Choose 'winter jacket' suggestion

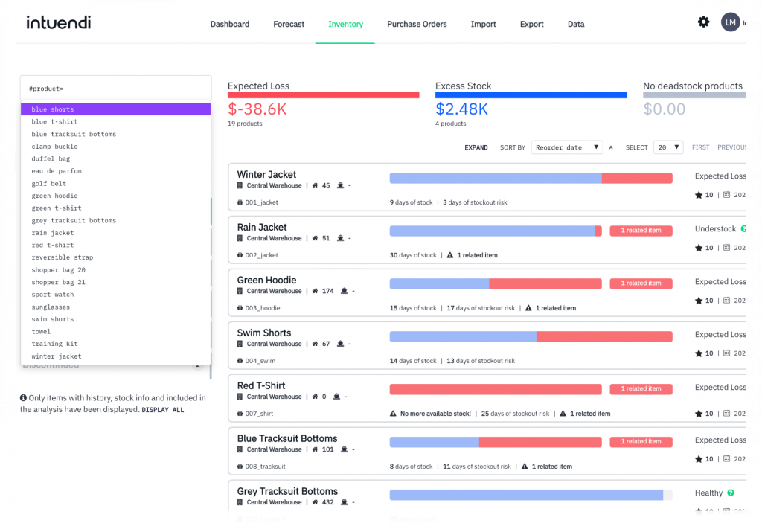pos(115,356)
